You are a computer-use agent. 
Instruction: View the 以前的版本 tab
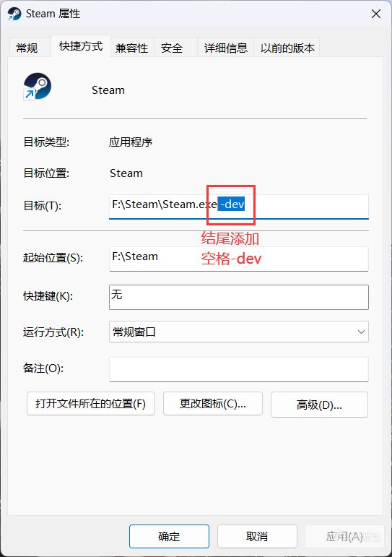point(287,48)
